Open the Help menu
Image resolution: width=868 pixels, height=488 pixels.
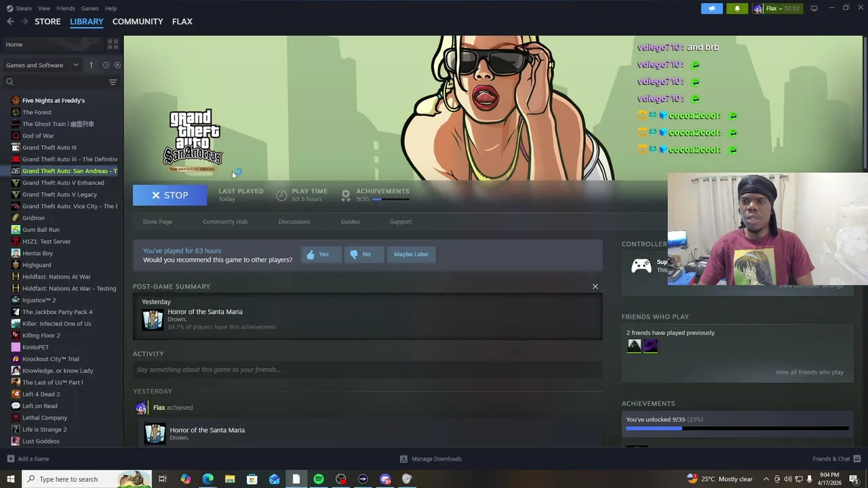(111, 8)
